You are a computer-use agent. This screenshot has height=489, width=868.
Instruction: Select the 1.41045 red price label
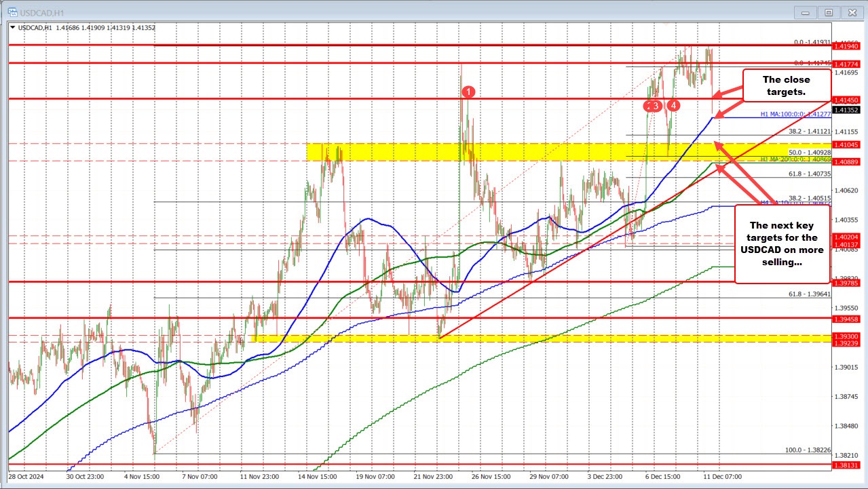[848, 144]
